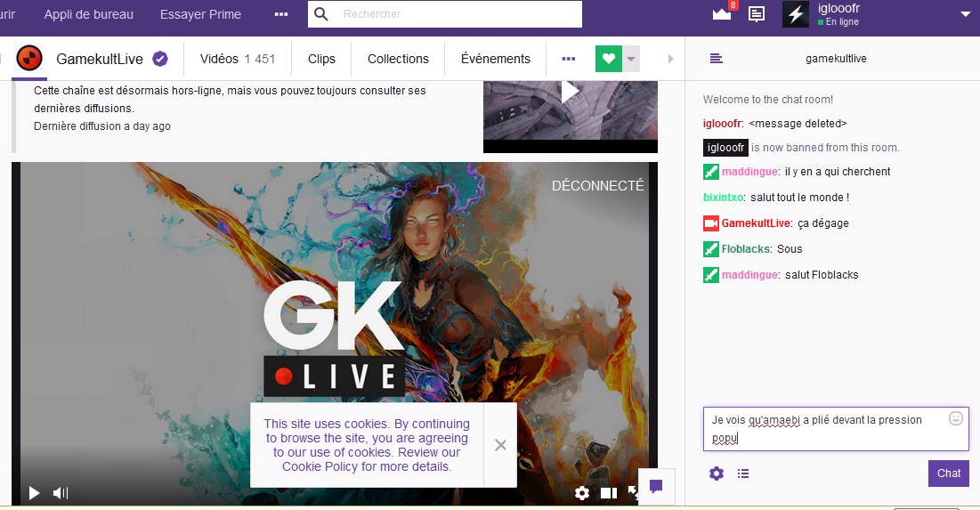
Task: Click iglooofr on deleted message line
Action: click(x=723, y=124)
